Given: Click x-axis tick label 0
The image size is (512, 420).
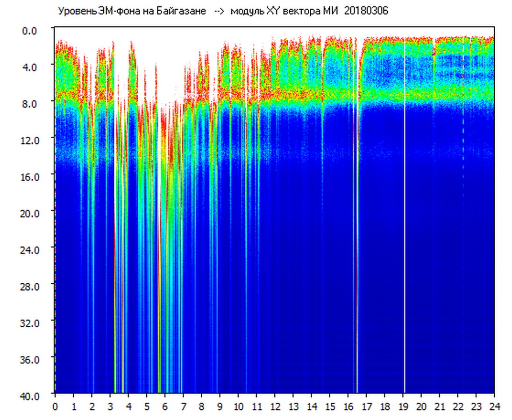Looking at the screenshot, I should tap(55, 406).
